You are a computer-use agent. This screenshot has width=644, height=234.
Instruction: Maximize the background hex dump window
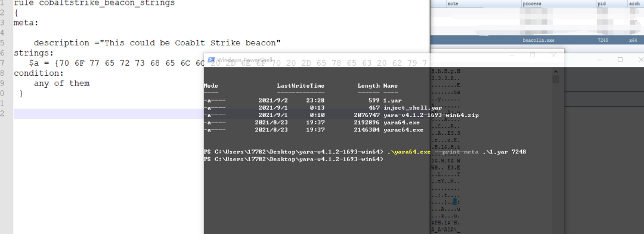click(x=620, y=60)
